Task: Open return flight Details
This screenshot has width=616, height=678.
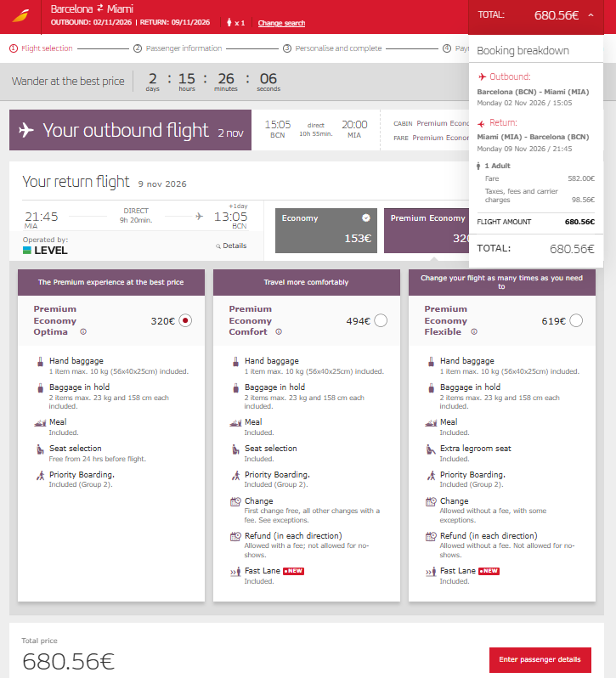Action: point(231,246)
